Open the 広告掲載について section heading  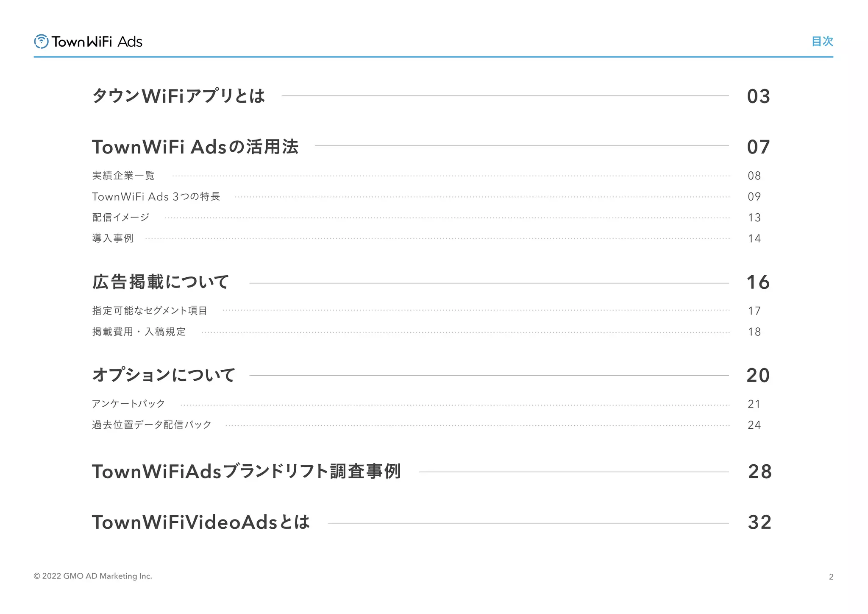point(161,282)
